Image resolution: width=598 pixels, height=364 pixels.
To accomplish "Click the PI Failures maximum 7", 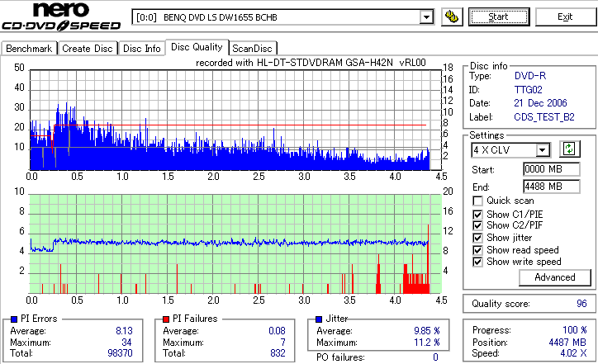I will 283,343.
